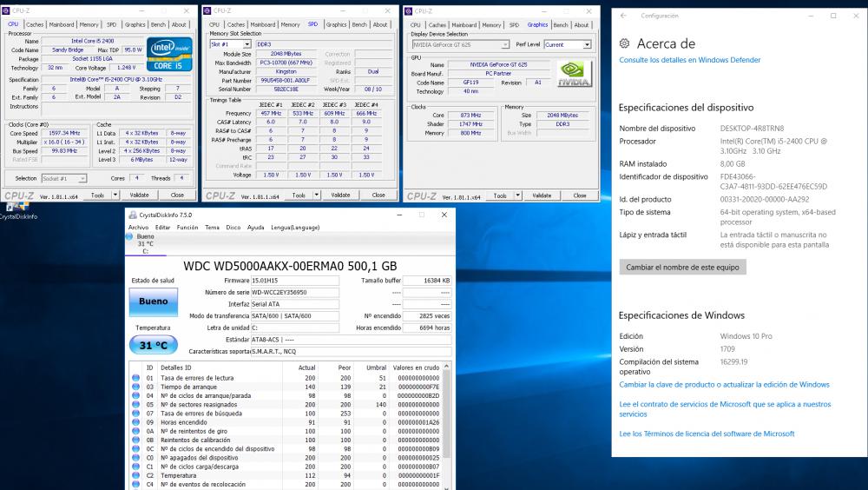Viewport: 868px width, 490px height.
Task: Click the status circle for row 01 Tasa de errores de lectura
Action: (x=135, y=378)
